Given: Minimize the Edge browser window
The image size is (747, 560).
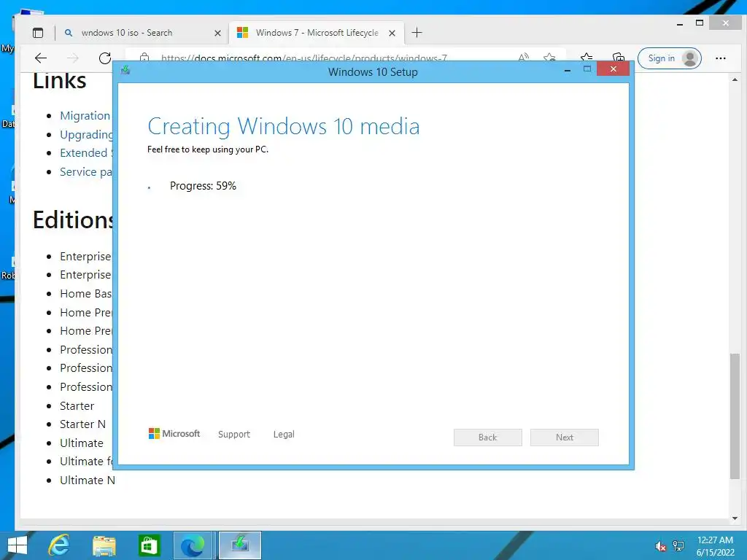Looking at the screenshot, I should 680,23.
